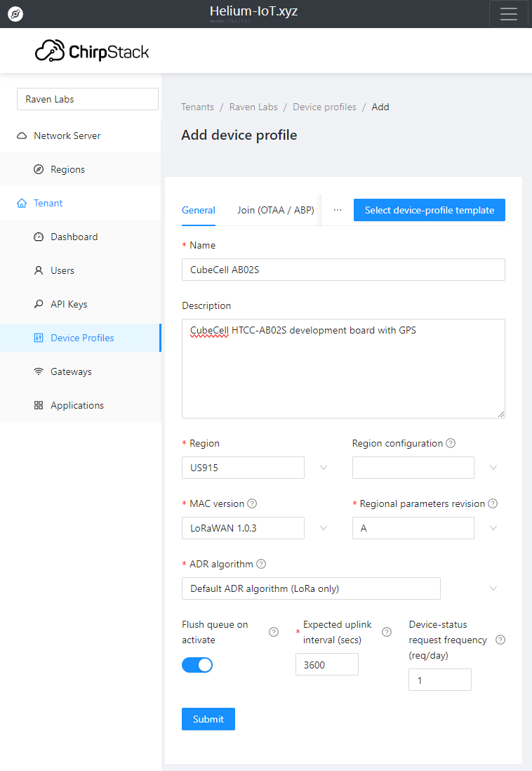Screen dimensions: 532x771
Task: Click the Expected uplink interval input field
Action: [x=326, y=664]
